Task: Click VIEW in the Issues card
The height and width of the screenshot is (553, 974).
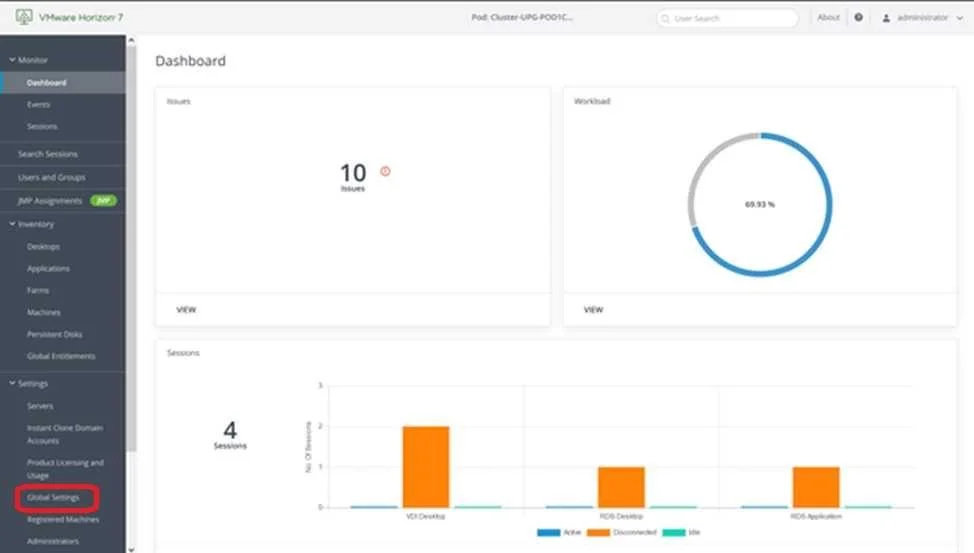Action: [186, 309]
